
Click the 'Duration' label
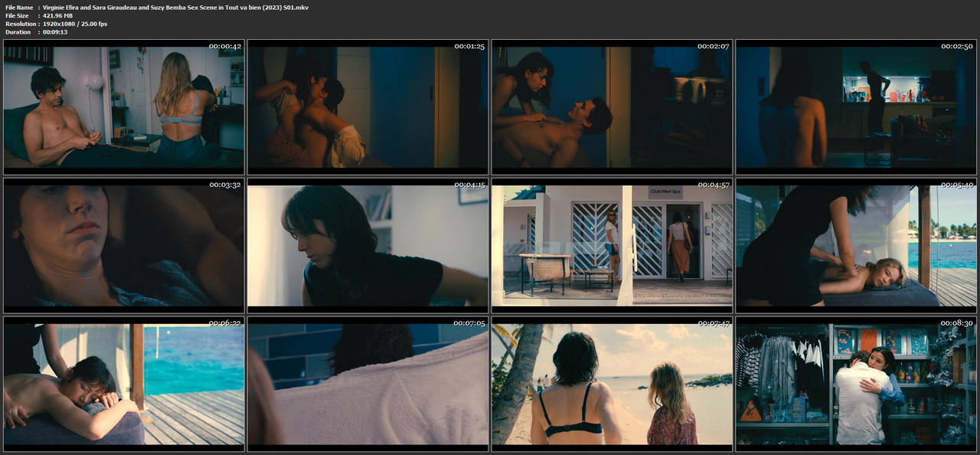18,32
